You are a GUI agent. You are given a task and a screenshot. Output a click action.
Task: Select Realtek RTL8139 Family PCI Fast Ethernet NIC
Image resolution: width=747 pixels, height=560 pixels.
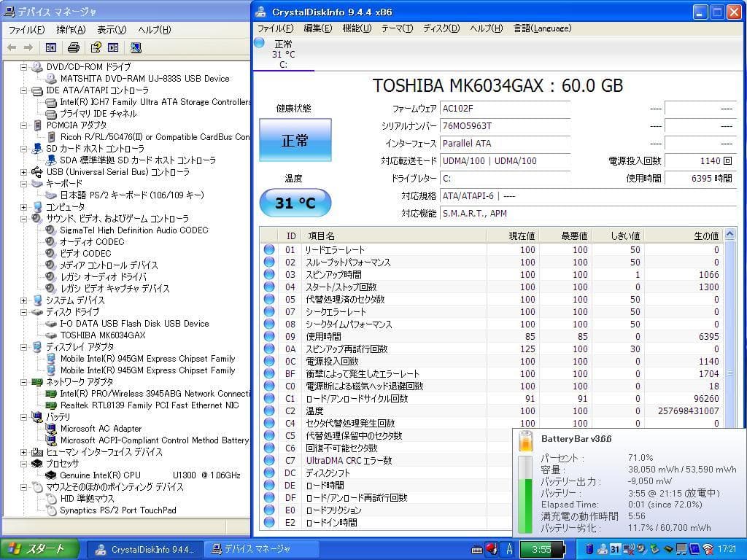[x=149, y=405]
